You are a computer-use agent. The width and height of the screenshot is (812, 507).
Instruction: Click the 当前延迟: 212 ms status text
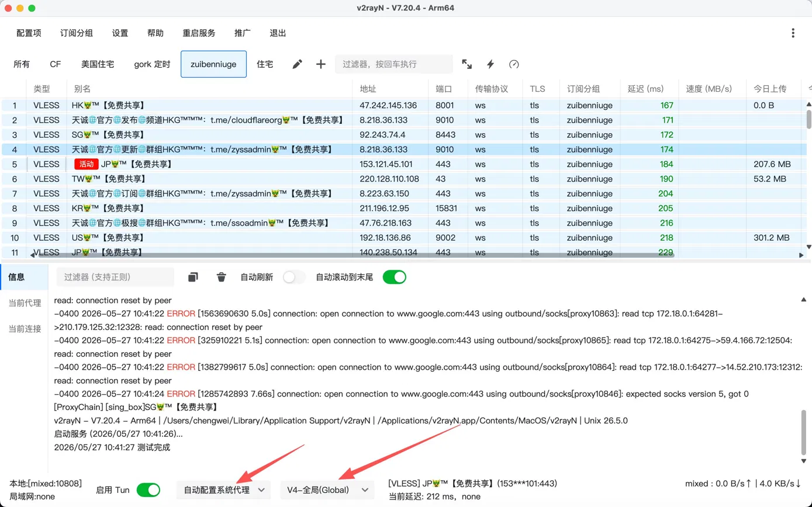coord(434,496)
